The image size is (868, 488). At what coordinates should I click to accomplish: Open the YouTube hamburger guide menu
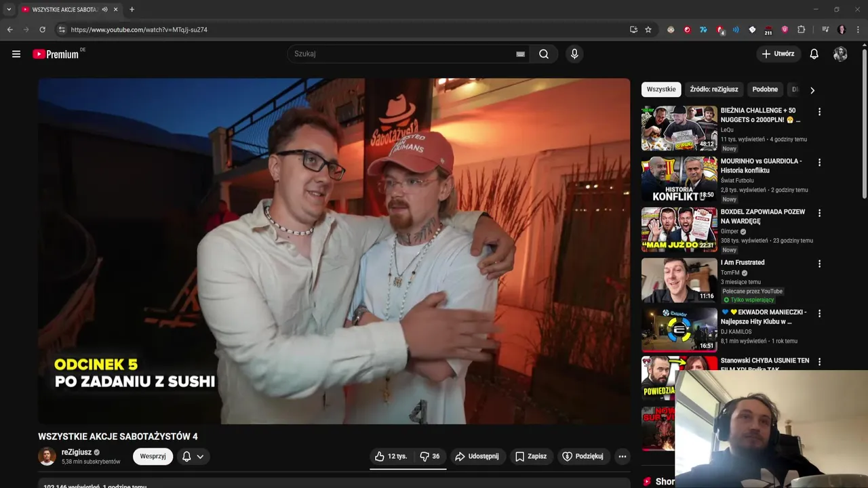click(x=16, y=54)
